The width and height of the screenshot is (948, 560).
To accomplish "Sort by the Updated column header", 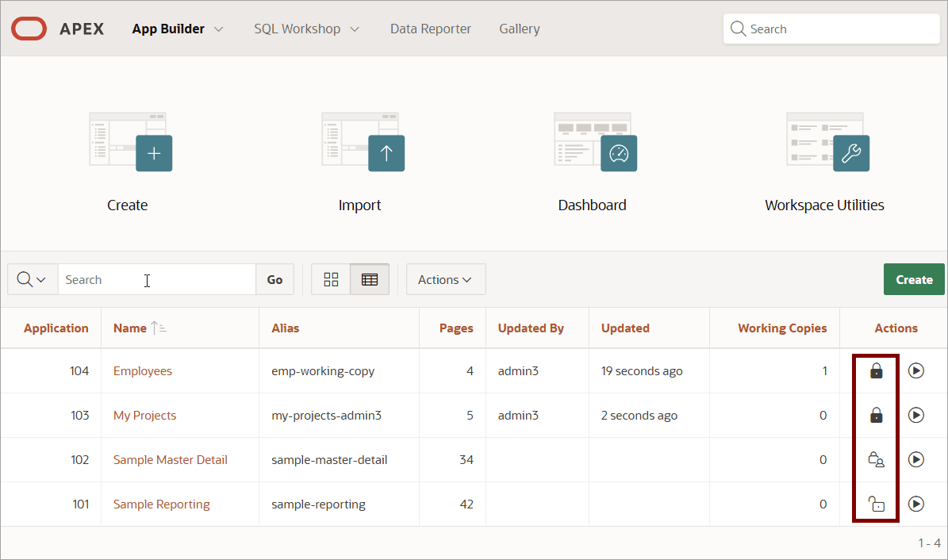I will coord(625,328).
